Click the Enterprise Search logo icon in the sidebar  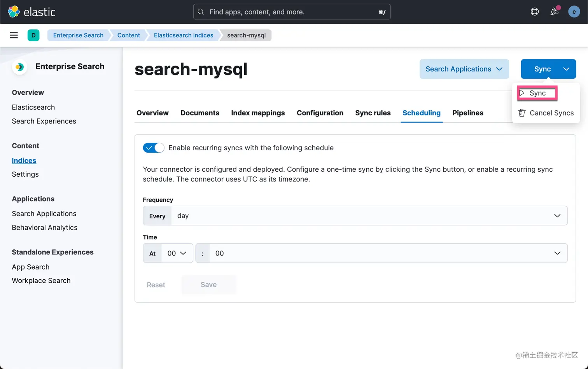point(19,67)
